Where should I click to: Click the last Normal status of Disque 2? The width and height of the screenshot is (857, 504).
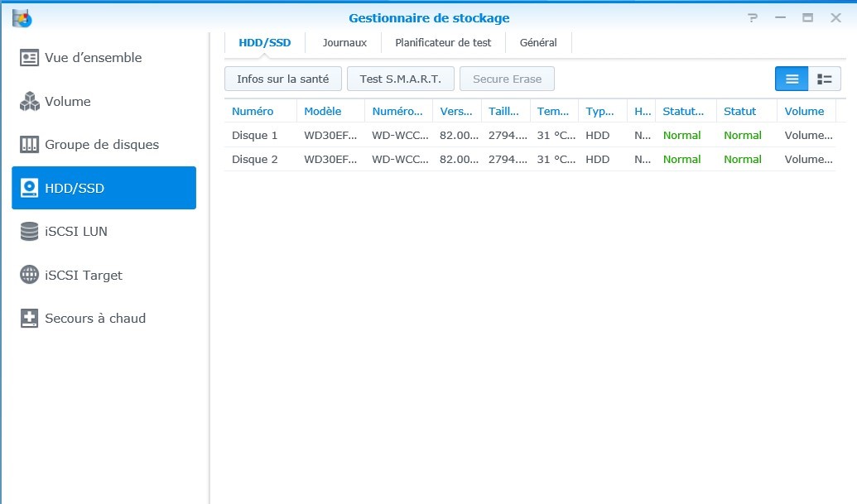(x=743, y=160)
